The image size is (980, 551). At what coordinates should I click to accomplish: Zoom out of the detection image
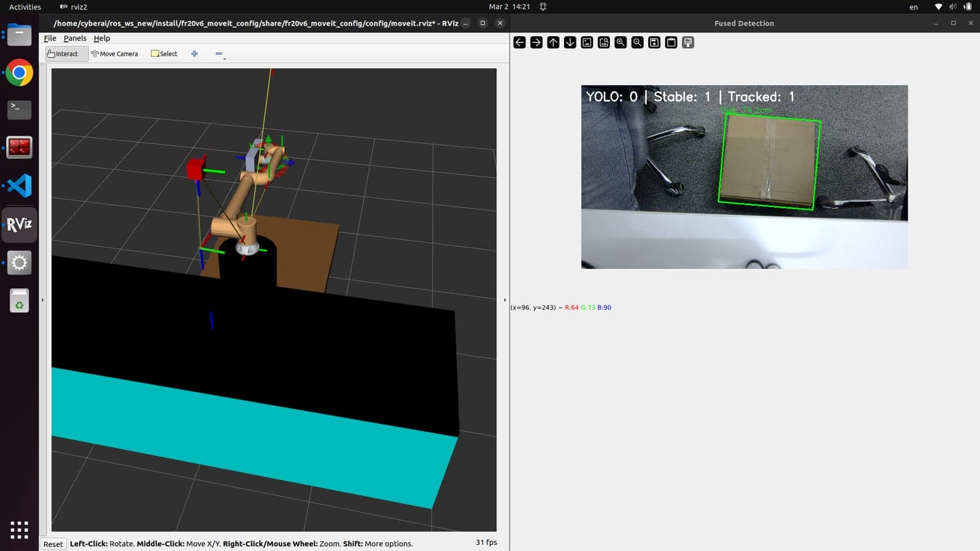point(638,42)
